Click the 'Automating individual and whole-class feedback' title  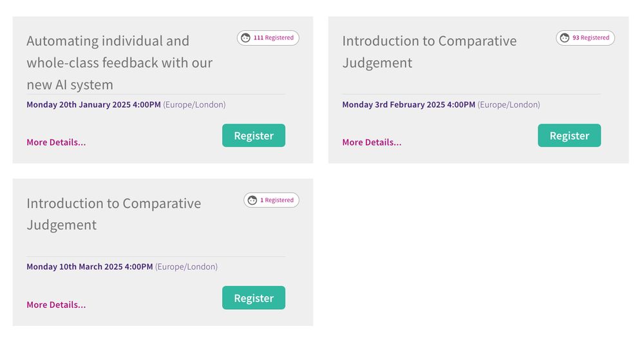[119, 62]
